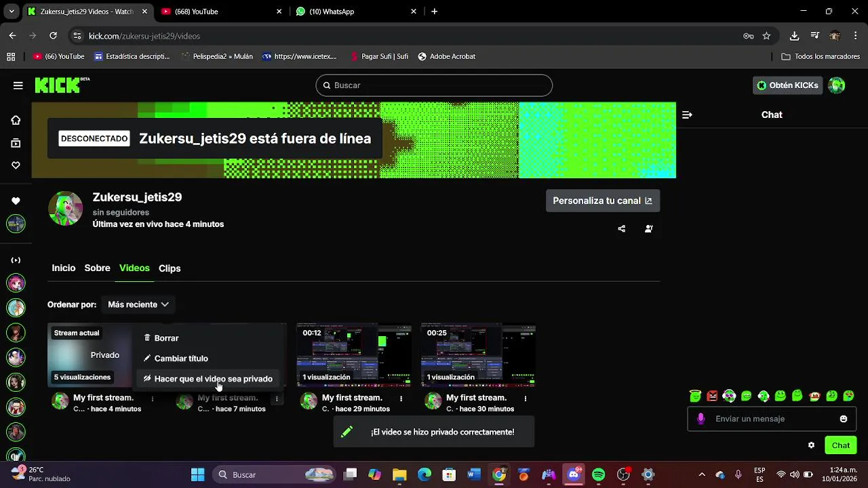This screenshot has height=488, width=868.
Task: Select Borrar in the video menu
Action: pos(161,338)
